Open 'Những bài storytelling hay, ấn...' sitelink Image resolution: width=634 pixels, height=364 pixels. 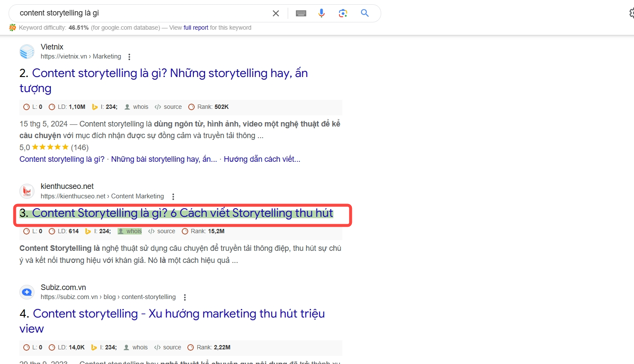[x=164, y=159]
